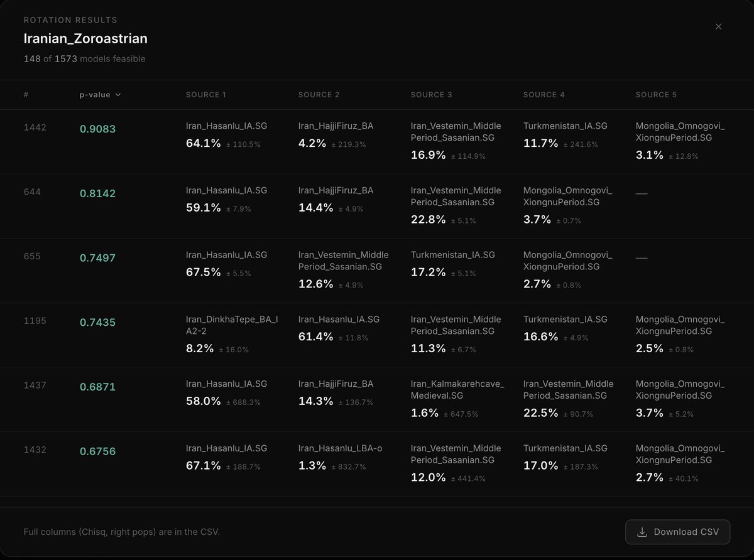Sort by p-value using the chevron arrow
This screenshot has height=560, width=754.
pos(118,95)
